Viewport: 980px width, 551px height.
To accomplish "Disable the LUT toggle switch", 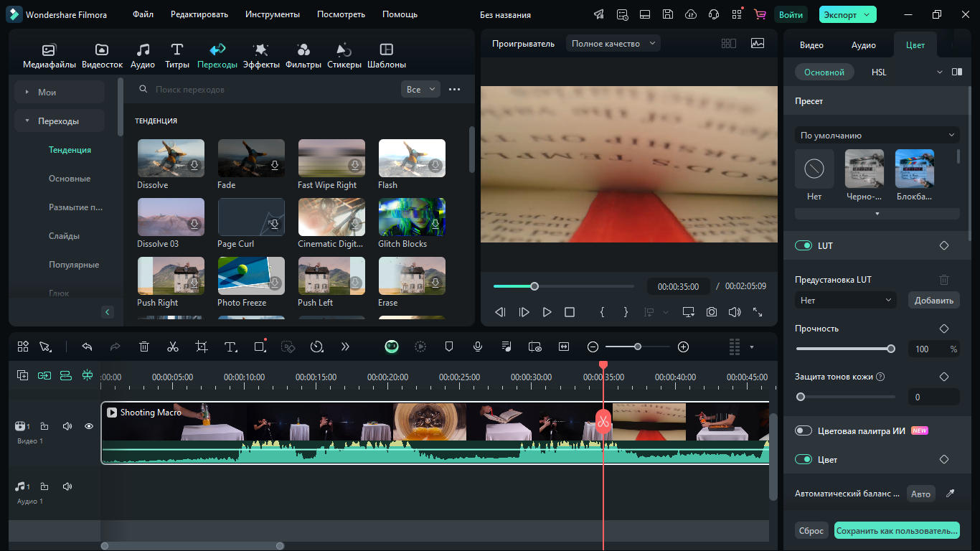I will click(x=803, y=245).
